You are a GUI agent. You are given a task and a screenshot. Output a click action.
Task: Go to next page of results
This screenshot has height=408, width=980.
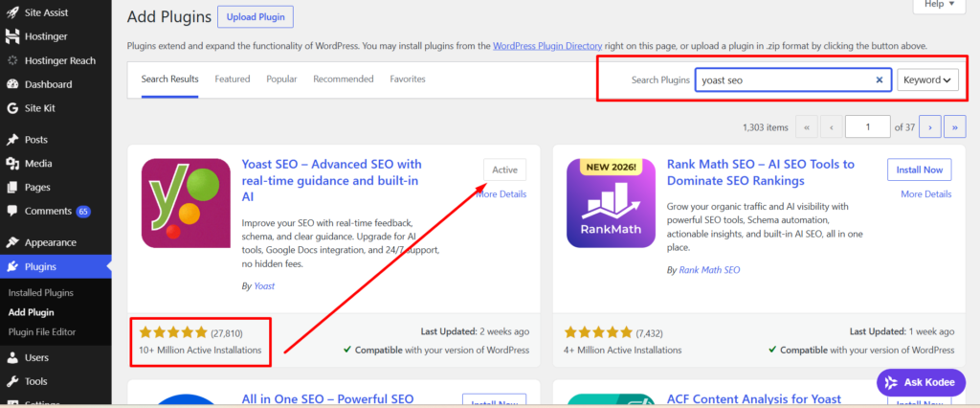930,127
